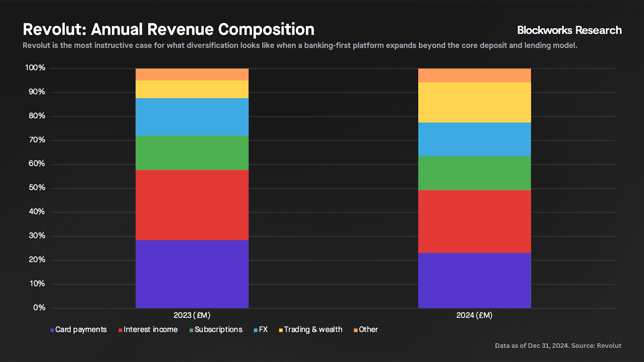Click the green Subscriptions legend swatch
Screen dimensions: 644x362
click(192, 330)
